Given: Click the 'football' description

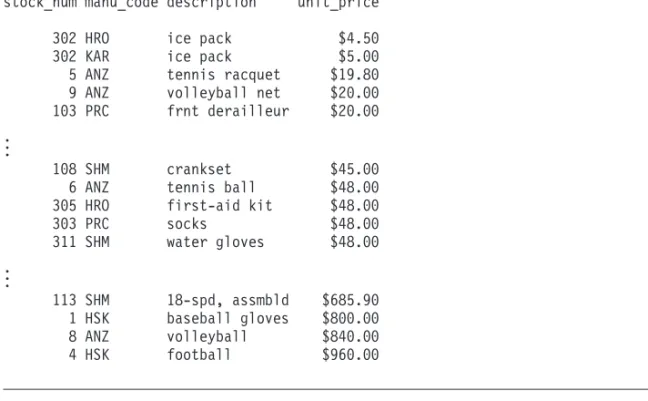Looking at the screenshot, I should pos(199,355).
